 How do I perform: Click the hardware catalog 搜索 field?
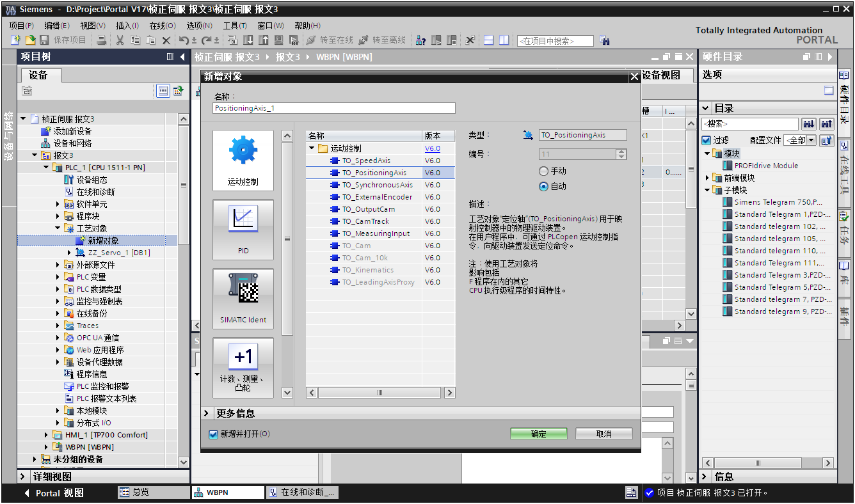[x=750, y=123]
